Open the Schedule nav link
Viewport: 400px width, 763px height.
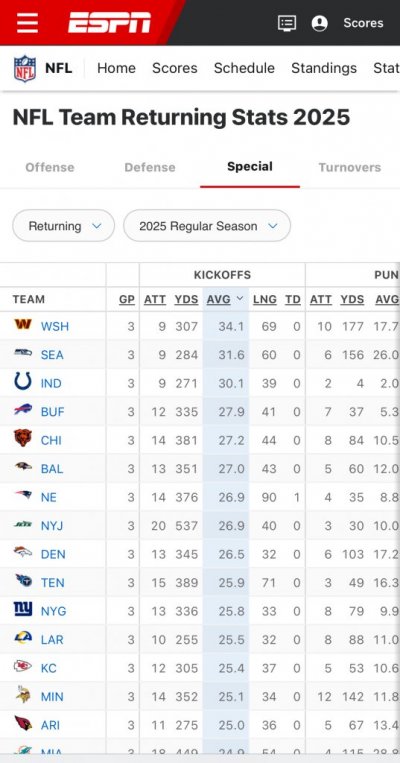tap(244, 68)
